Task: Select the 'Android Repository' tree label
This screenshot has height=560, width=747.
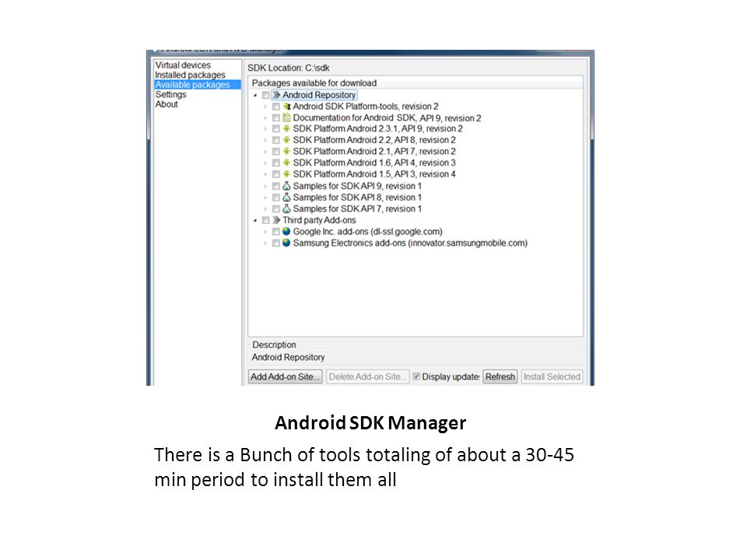Action: [319, 95]
